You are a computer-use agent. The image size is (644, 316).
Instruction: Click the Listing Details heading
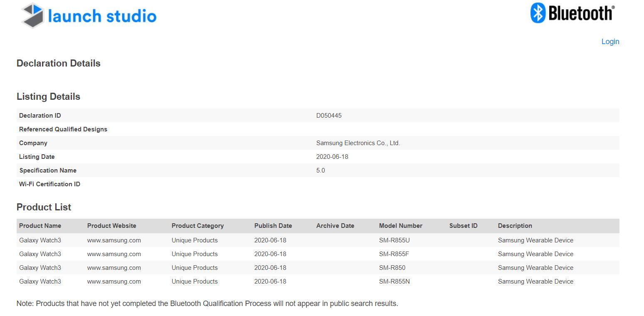click(x=48, y=96)
